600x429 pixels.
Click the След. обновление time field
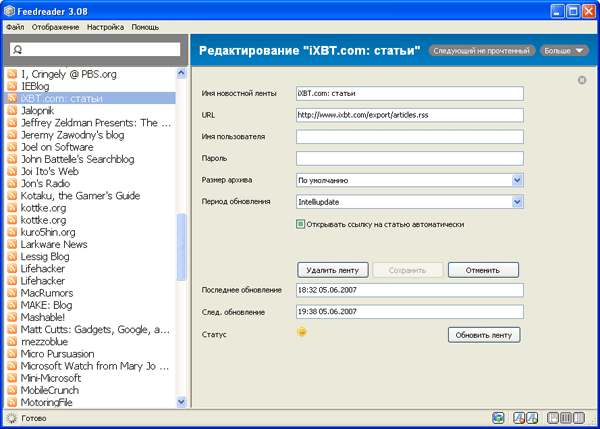point(409,312)
